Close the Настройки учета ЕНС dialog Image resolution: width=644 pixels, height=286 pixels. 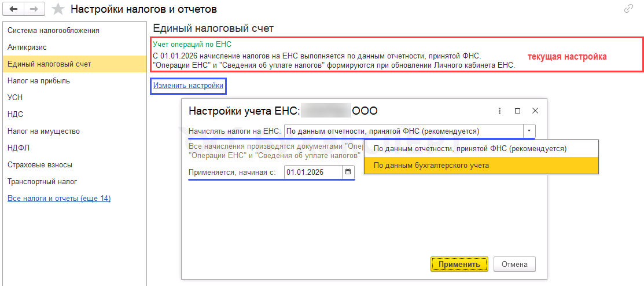[535, 111]
